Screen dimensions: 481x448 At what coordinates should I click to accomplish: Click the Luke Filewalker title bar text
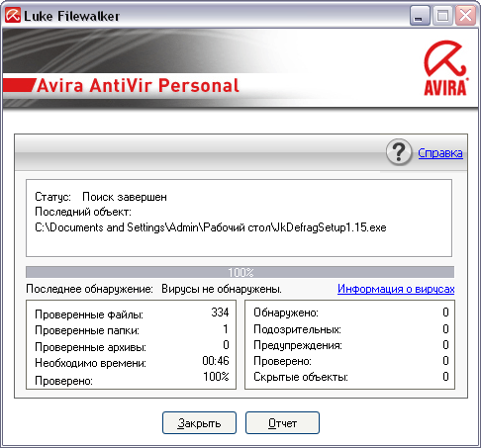click(71, 16)
